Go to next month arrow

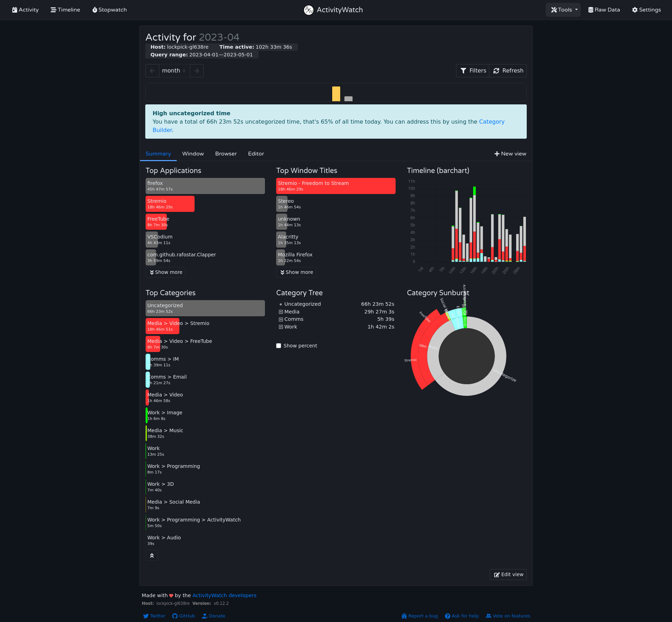pyautogui.click(x=197, y=71)
